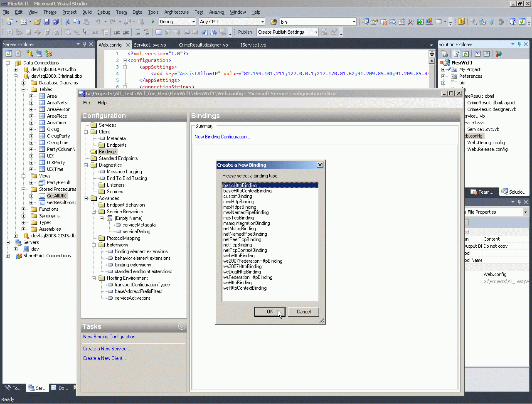
Task: Cut selection using the scissors icon
Action: tap(67, 22)
